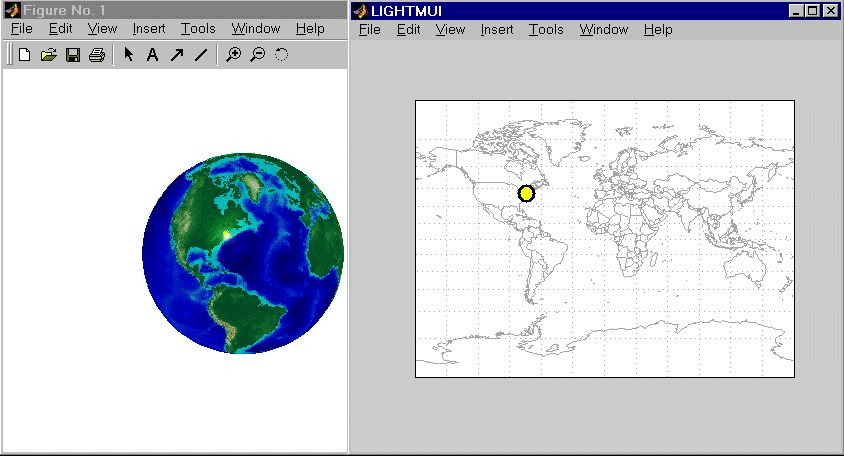844x456 pixels.
Task: Open View menu in LIGHTMUI window
Action: [450, 30]
